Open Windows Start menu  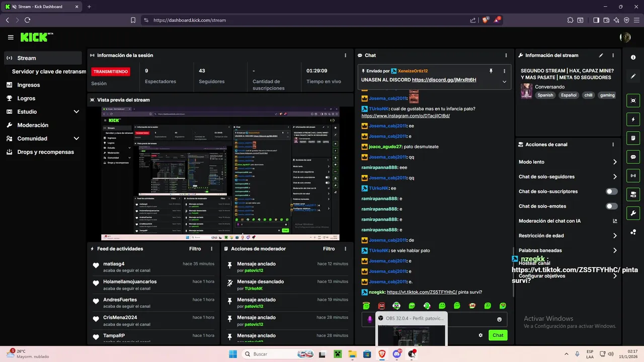click(x=233, y=354)
